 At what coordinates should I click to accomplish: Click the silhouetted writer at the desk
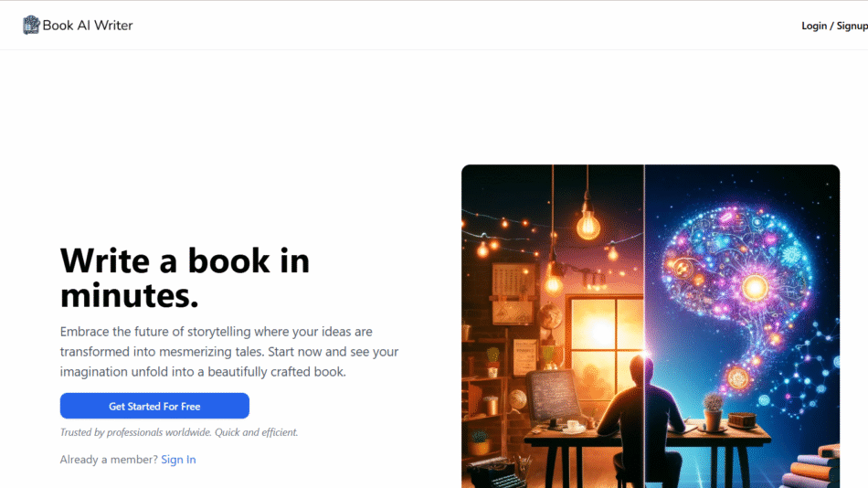(x=642, y=421)
